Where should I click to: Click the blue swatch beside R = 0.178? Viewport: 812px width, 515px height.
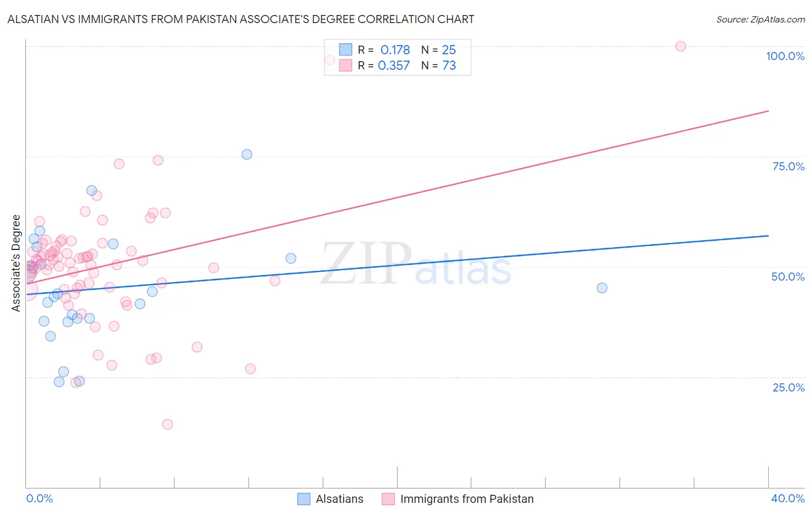click(345, 50)
